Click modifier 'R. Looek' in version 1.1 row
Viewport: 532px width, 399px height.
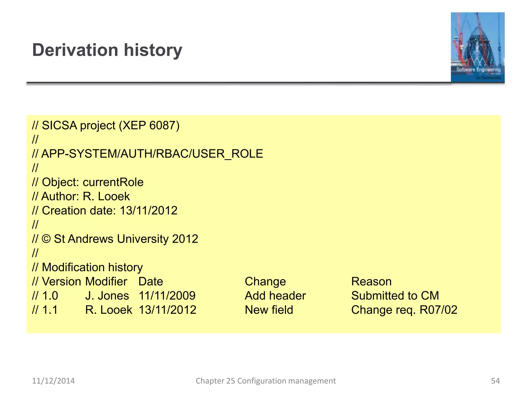pos(109,310)
